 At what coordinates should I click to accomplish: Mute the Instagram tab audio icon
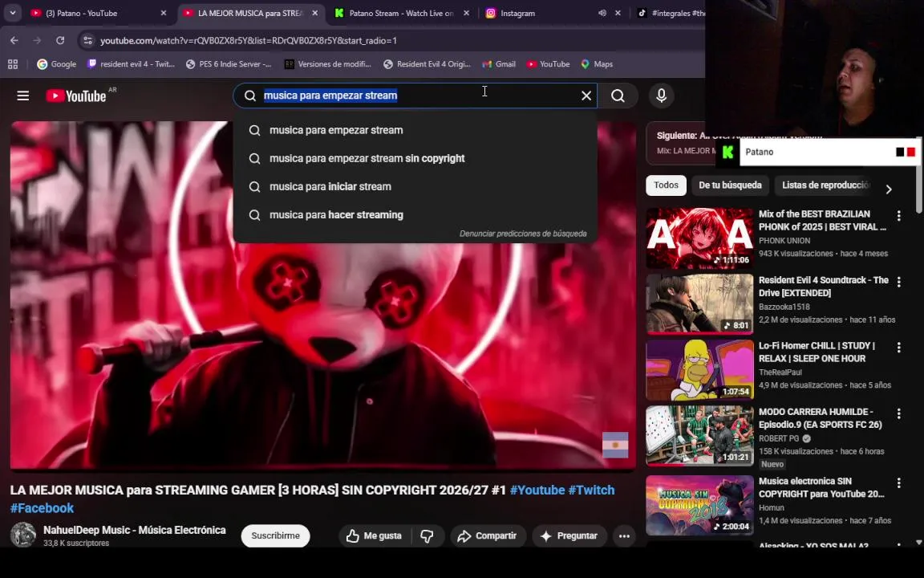(x=602, y=13)
